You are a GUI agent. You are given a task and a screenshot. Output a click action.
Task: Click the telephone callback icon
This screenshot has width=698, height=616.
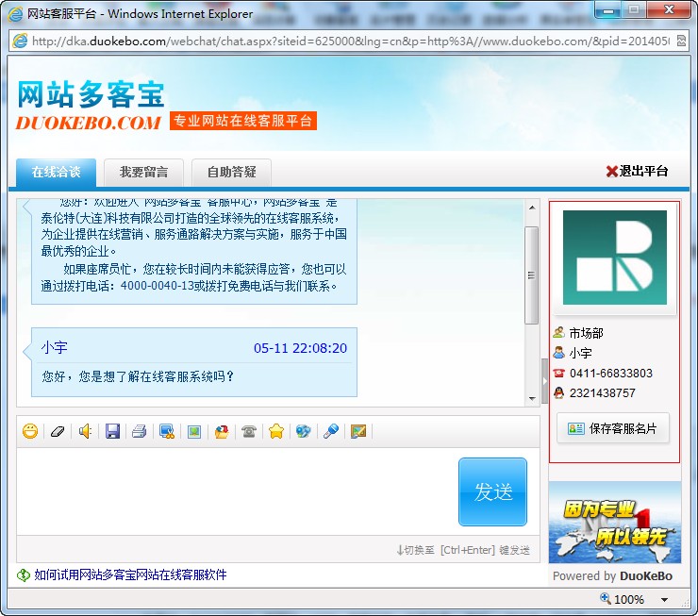[x=249, y=431]
